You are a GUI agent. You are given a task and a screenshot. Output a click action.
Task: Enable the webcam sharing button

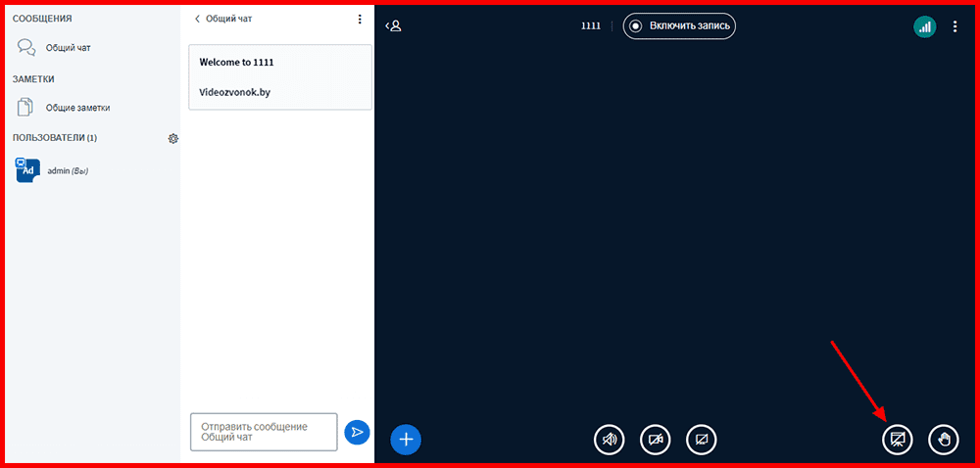[655, 440]
